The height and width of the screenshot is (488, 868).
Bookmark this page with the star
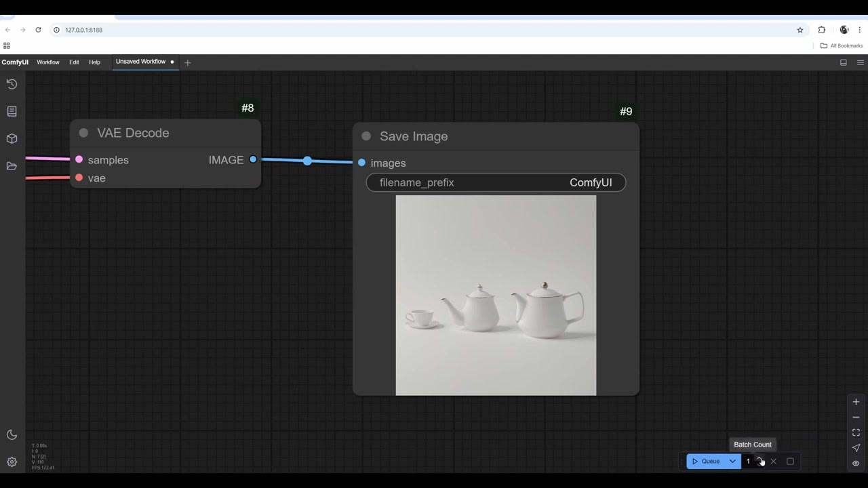[800, 30]
